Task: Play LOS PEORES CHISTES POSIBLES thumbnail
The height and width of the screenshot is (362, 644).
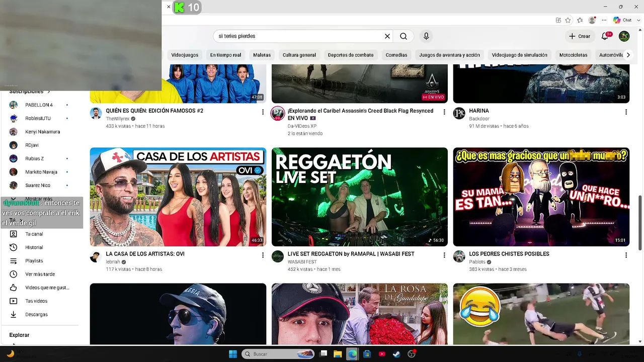Action: point(541,197)
